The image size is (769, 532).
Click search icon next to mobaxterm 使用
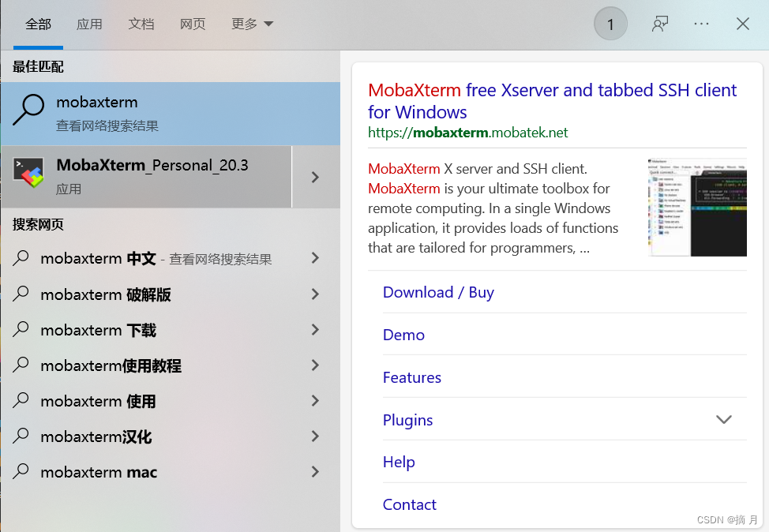(x=21, y=400)
